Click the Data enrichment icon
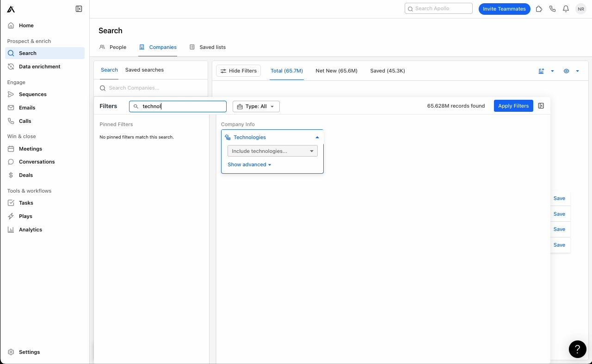 point(11,67)
